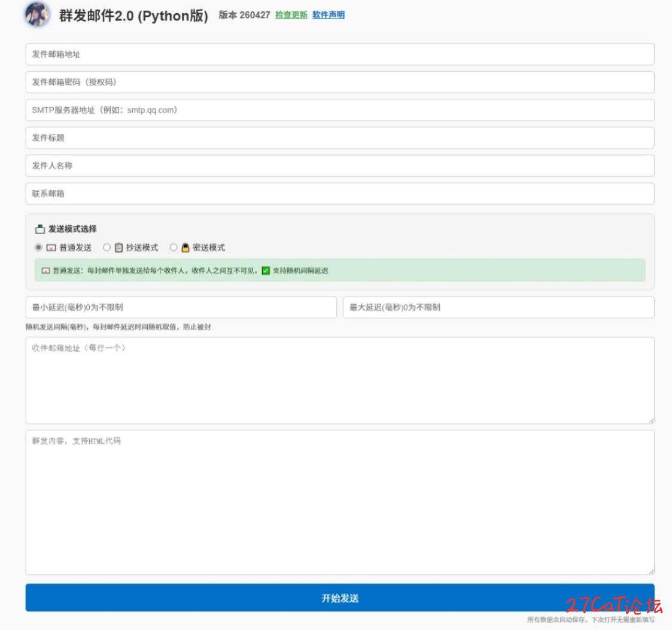Screen dimensions: 672x630
Task: Click the SMTP服务器地址 input field
Action: point(339,110)
